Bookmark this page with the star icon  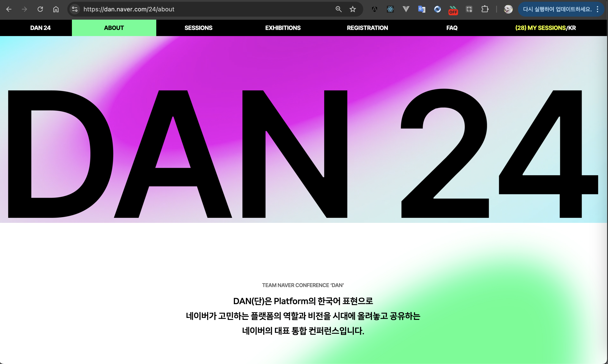(x=353, y=9)
